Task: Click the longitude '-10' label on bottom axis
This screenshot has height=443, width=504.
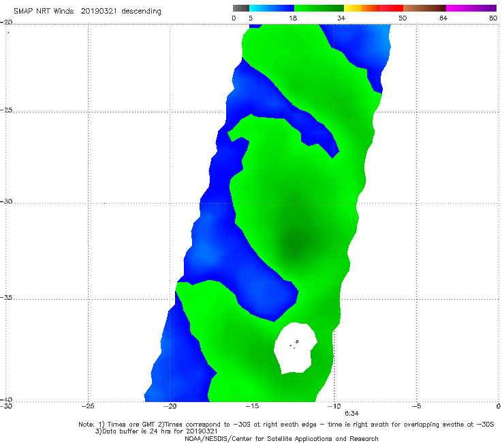Action: [334, 406]
